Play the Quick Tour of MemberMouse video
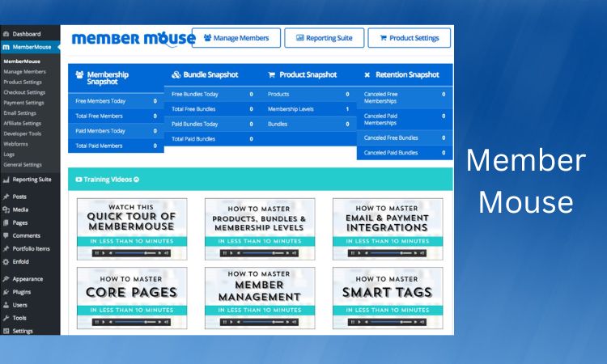Image resolution: width=607 pixels, height=364 pixels. click(132, 229)
